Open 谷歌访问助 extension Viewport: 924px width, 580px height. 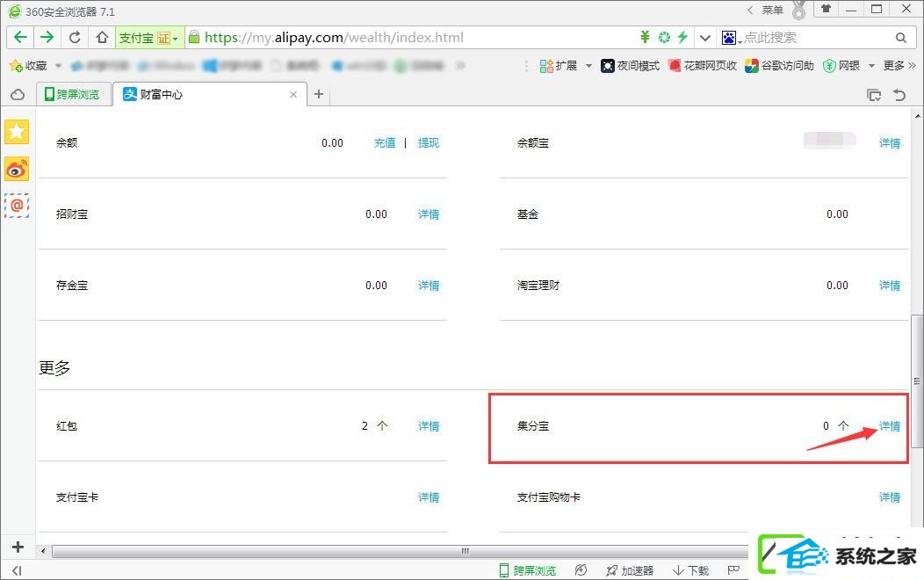779,65
